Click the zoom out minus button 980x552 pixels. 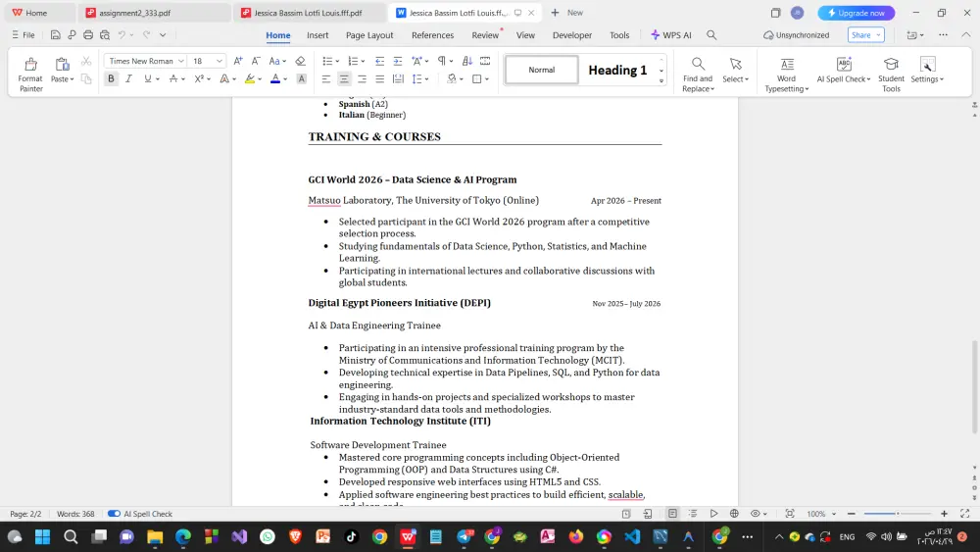click(852, 513)
